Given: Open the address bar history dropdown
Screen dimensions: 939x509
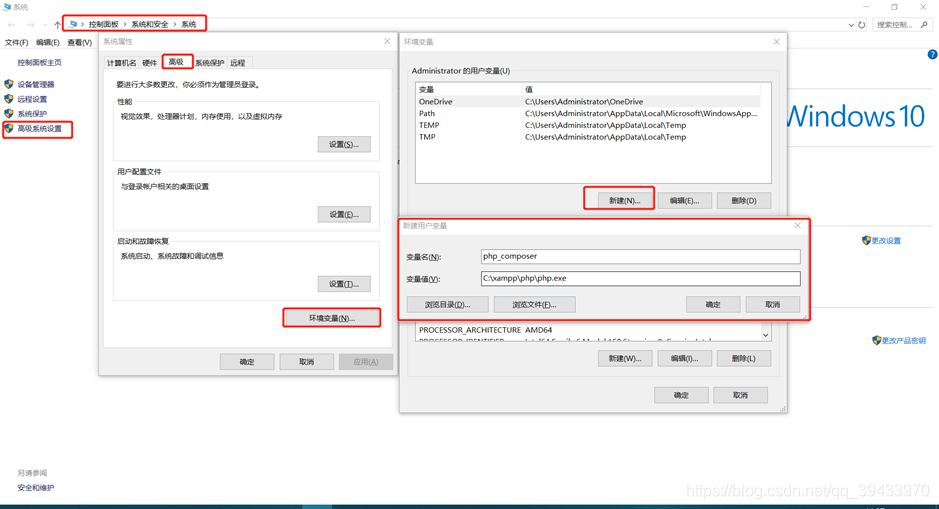Looking at the screenshot, I should pos(851,25).
